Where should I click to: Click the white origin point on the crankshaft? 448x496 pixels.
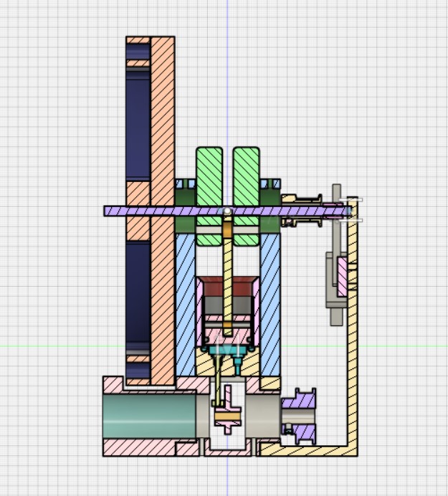(x=227, y=210)
